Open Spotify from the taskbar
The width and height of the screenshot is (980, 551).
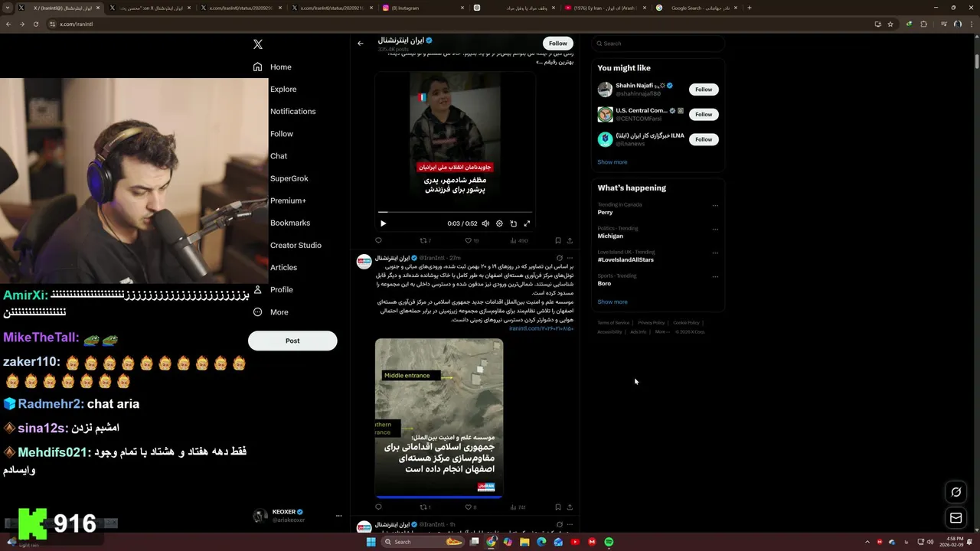pyautogui.click(x=609, y=542)
